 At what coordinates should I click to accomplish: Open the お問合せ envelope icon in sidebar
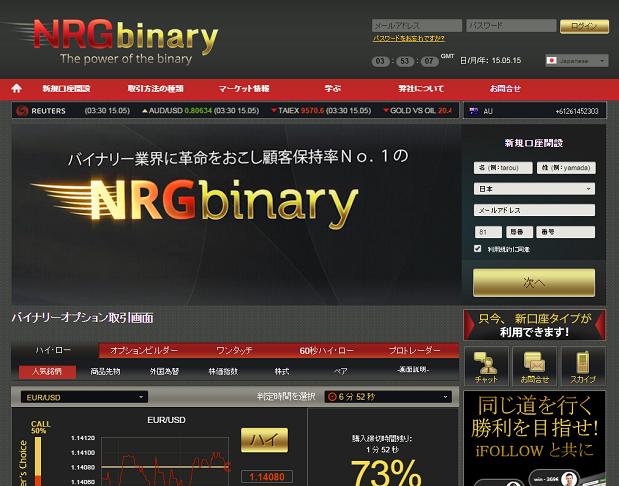pyautogui.click(x=535, y=366)
